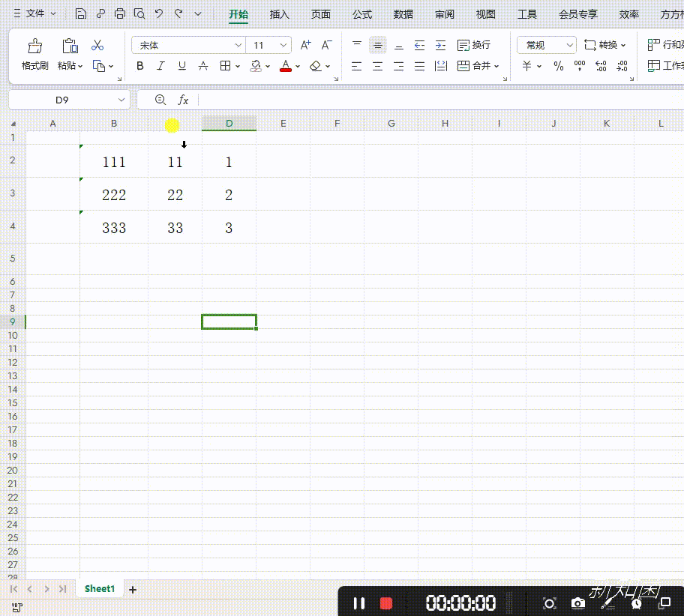Open the Convert (转换) dropdown

click(x=605, y=45)
